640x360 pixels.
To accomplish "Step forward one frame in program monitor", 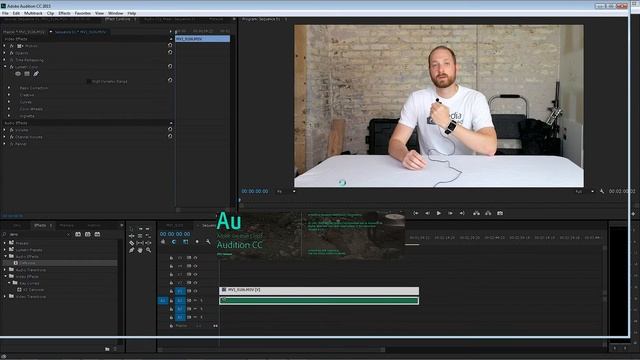I will coord(450,213).
